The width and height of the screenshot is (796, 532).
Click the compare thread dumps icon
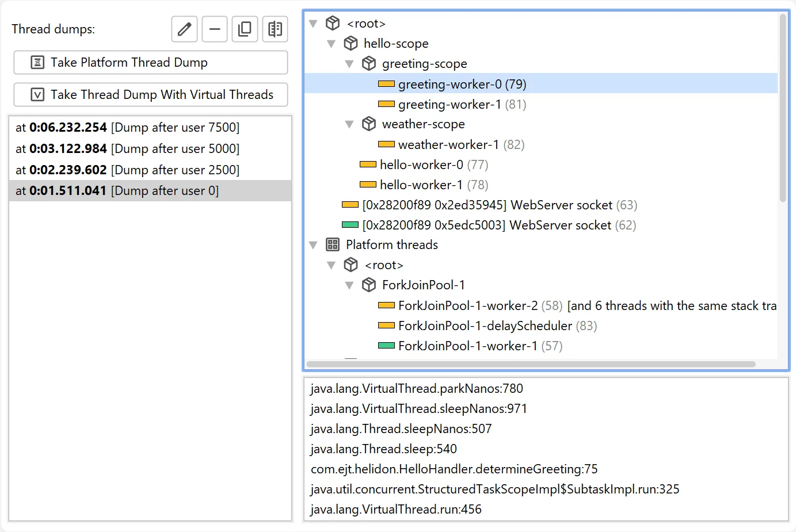coord(275,29)
